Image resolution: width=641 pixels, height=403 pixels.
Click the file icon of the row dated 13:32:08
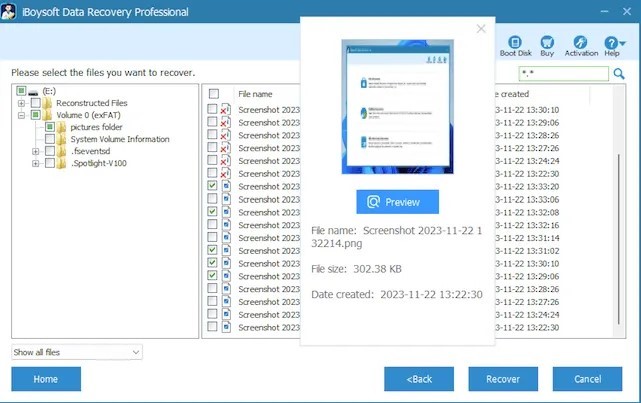[226, 212]
